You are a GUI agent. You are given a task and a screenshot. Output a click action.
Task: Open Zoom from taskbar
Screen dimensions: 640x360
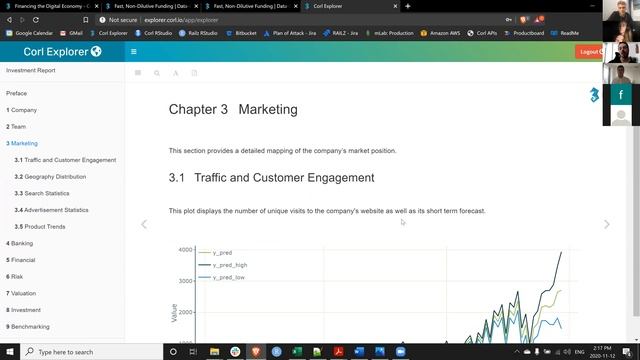(400, 352)
